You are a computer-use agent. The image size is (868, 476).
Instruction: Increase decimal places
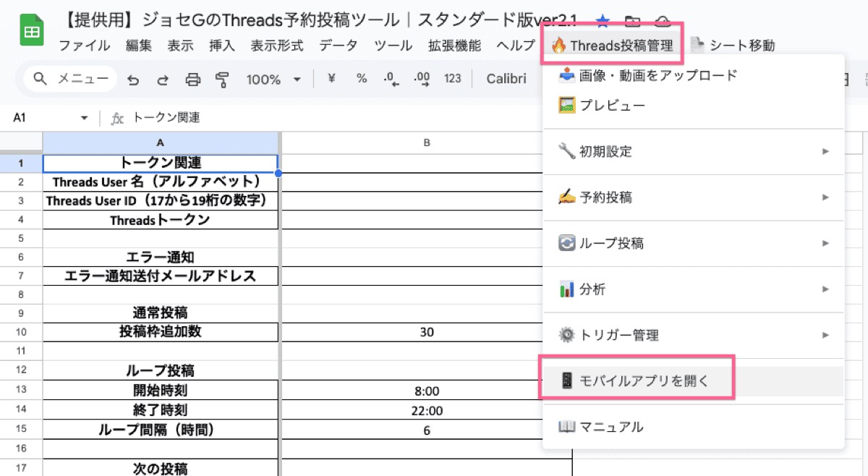click(421, 79)
